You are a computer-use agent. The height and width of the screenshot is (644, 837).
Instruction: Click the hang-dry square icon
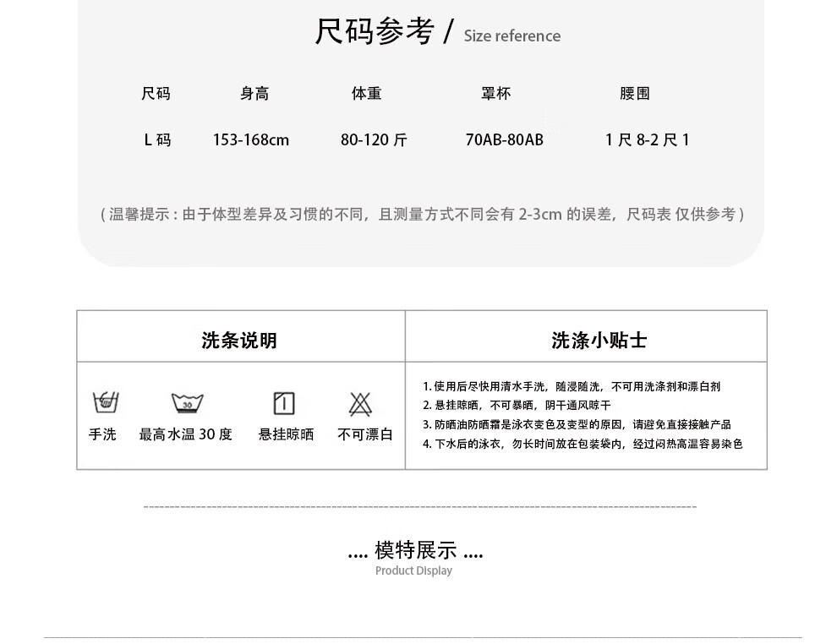point(284,403)
